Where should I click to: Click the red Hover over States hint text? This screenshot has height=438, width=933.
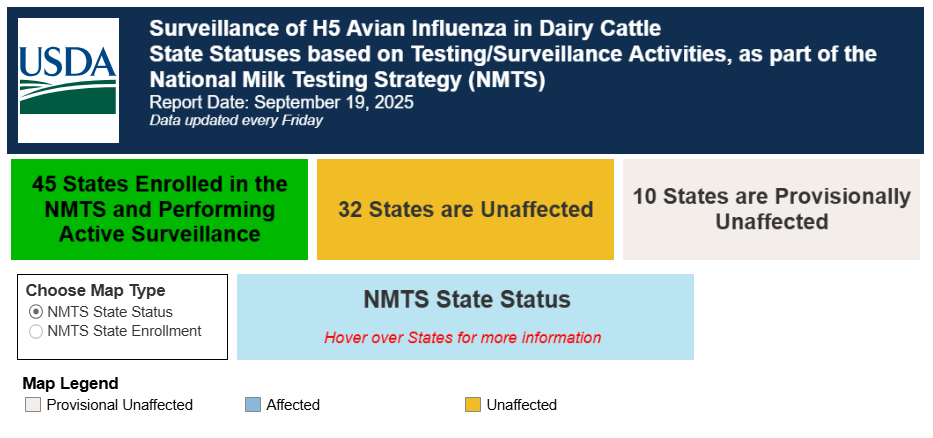click(x=462, y=338)
